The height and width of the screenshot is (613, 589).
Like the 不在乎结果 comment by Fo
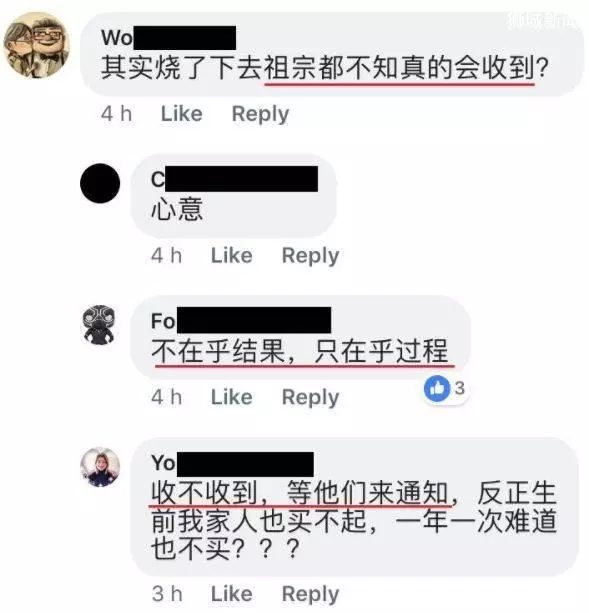[232, 397]
